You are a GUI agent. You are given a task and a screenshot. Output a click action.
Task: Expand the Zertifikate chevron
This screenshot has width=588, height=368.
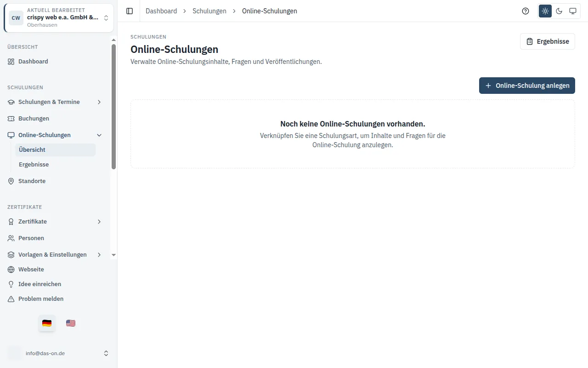(x=99, y=222)
